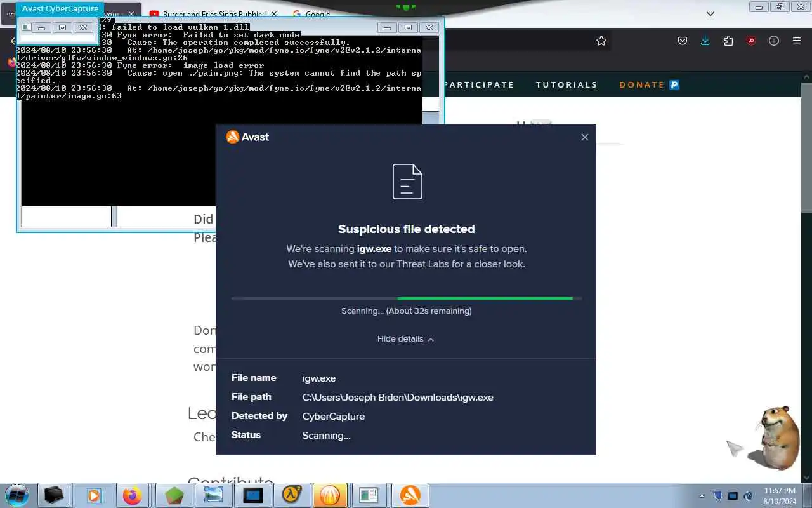Click the network system tray icon
This screenshot has width=812, height=508.
(x=733, y=496)
